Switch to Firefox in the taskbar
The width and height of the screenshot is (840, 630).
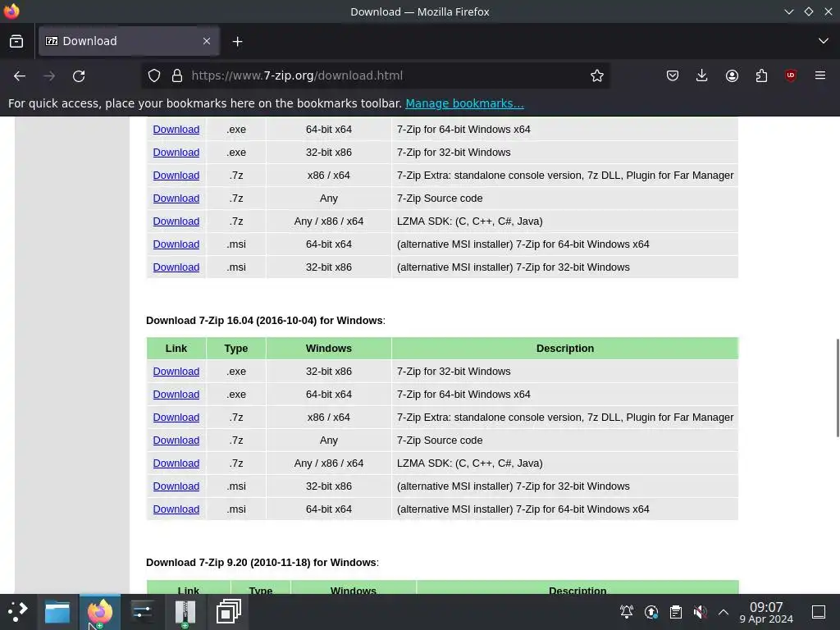(x=100, y=612)
